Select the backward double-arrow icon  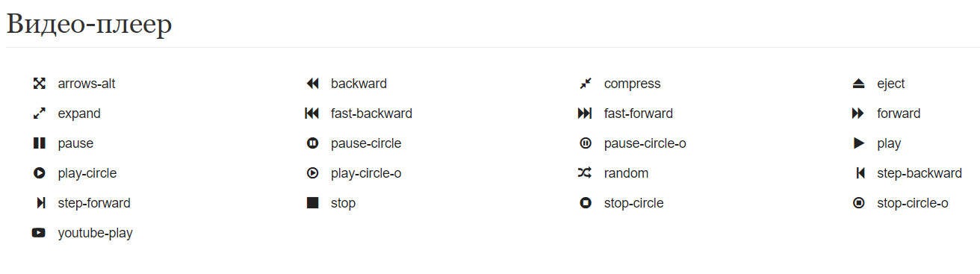[312, 84]
